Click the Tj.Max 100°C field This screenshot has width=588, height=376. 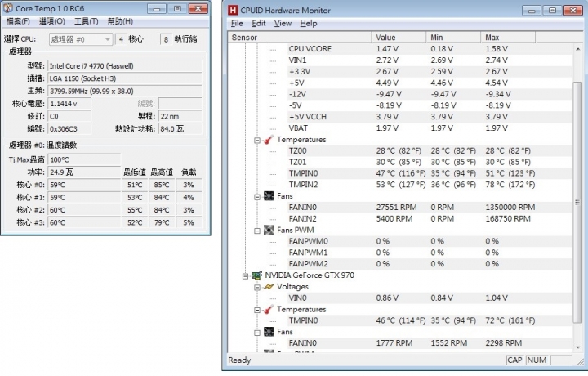84,160
